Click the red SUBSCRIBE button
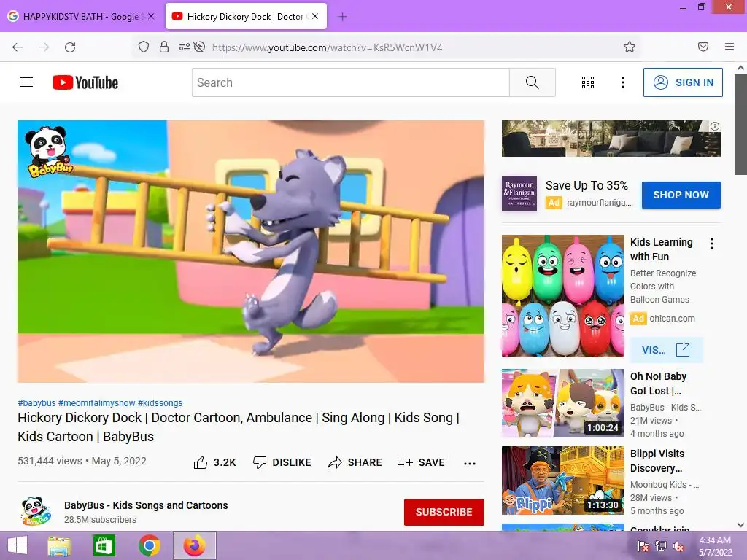The width and height of the screenshot is (747, 560). click(x=444, y=512)
